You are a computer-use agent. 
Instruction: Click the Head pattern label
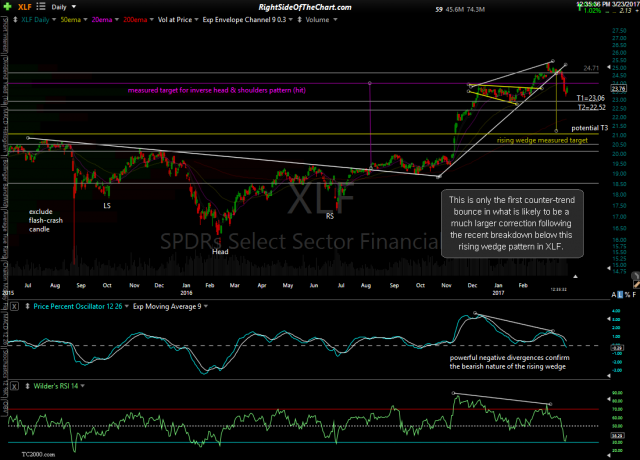(220, 251)
